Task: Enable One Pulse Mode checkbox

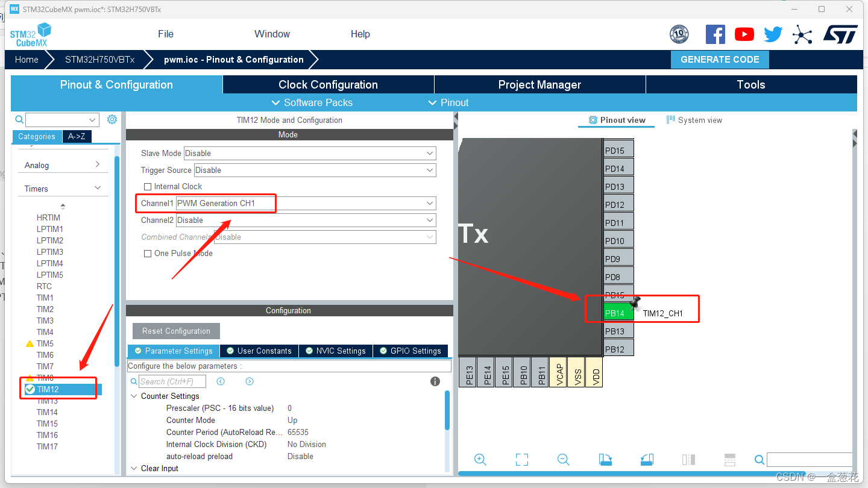Action: [x=148, y=254]
